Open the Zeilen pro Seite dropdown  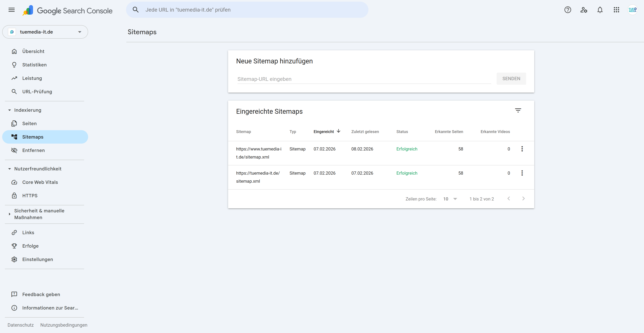(x=450, y=199)
